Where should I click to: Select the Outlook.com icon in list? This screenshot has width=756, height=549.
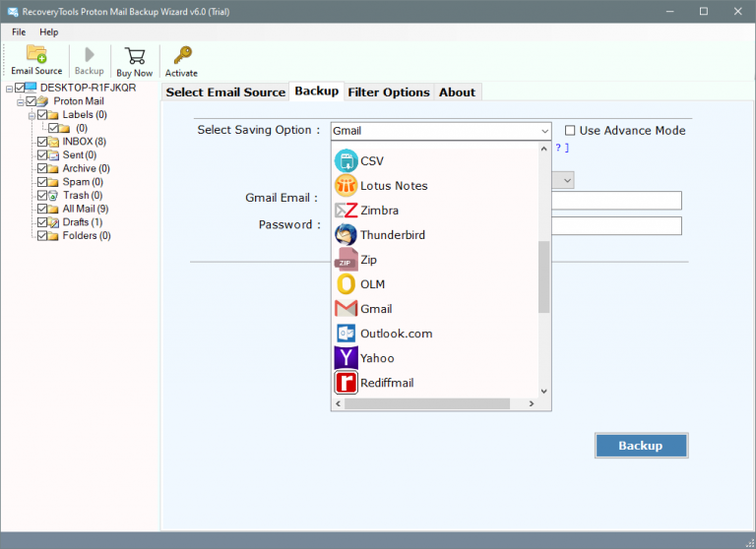pyautogui.click(x=346, y=334)
